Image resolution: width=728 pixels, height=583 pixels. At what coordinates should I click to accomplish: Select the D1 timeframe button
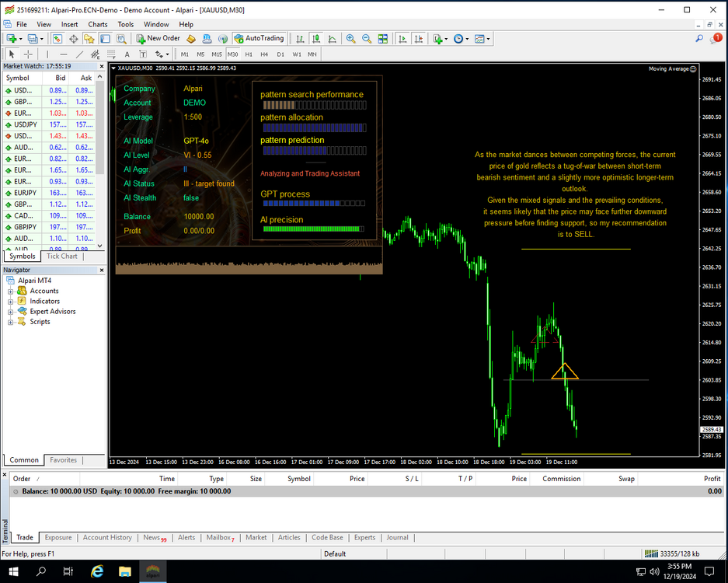click(x=280, y=54)
